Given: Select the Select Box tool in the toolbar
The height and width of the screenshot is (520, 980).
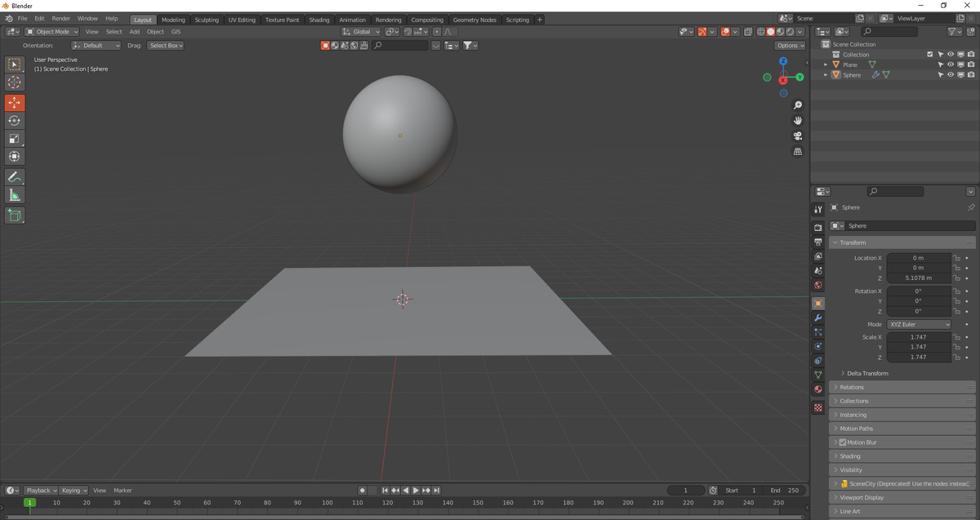Looking at the screenshot, I should (15, 64).
